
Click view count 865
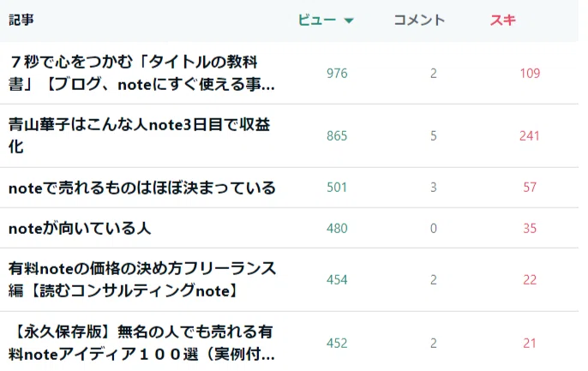[337, 135]
